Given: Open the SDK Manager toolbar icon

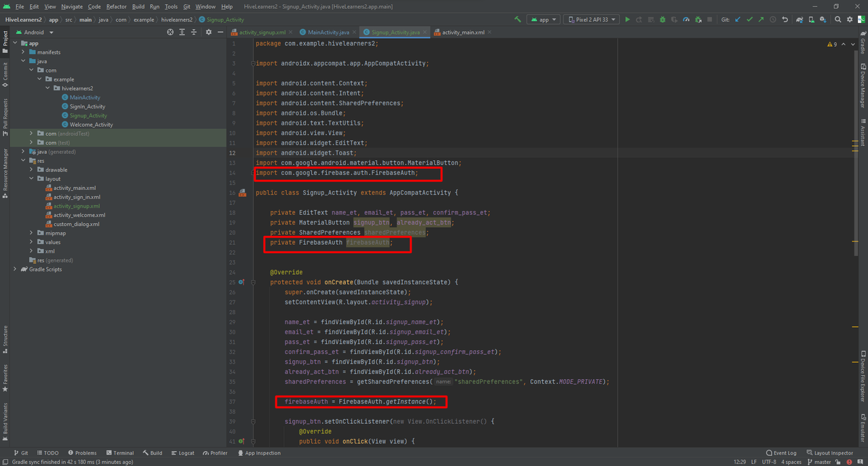Looking at the screenshot, I should 823,20.
